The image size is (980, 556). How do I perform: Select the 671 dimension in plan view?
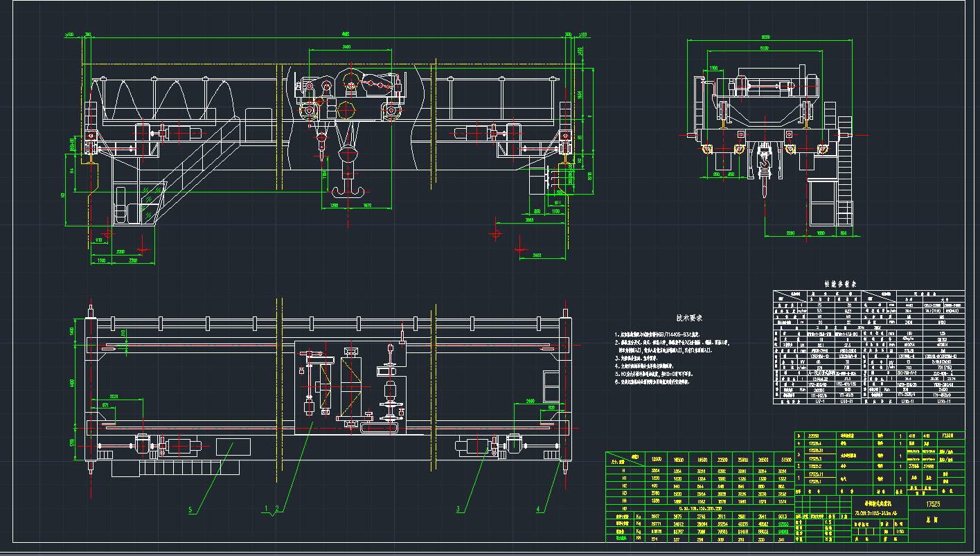pos(105,404)
